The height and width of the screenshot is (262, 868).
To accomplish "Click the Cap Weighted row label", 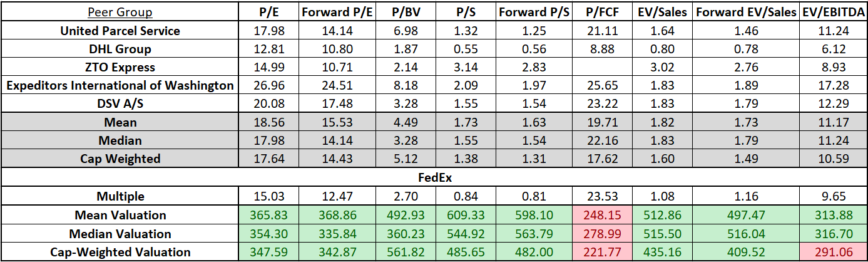I will [x=120, y=159].
